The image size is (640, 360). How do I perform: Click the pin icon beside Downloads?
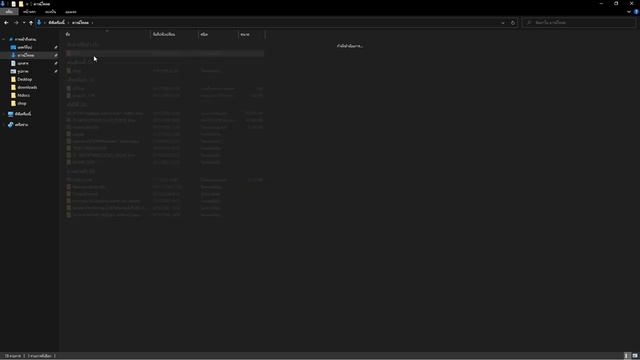click(x=56, y=55)
